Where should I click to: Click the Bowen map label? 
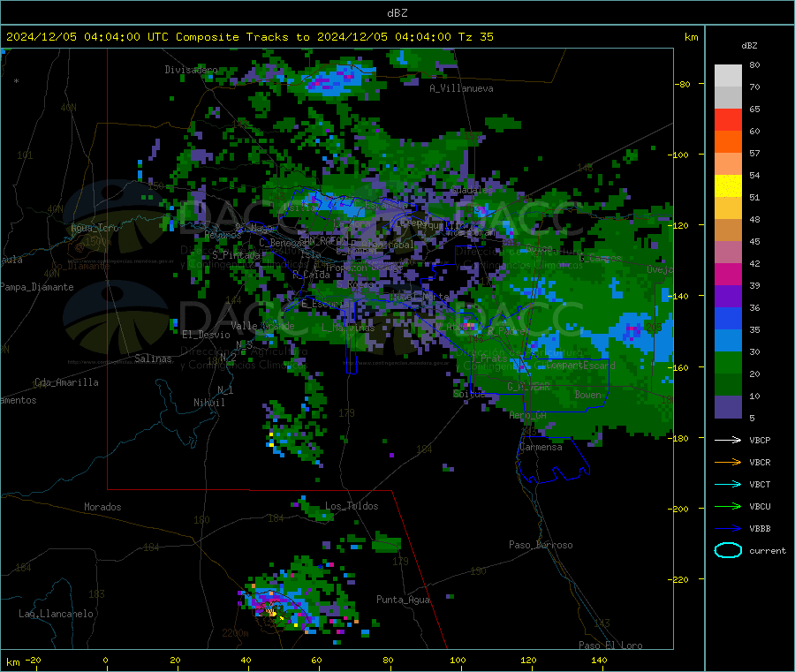pos(588,395)
